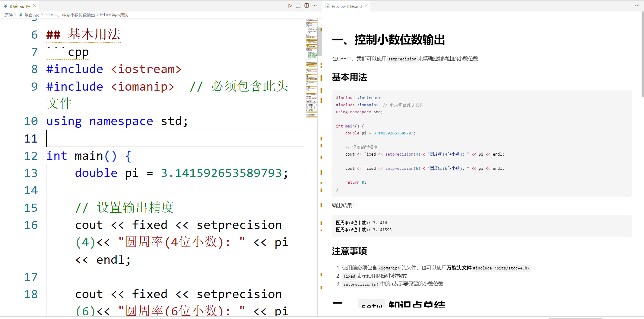Click '#include <iostream>' in preview code block
644x319 pixels.
(358, 98)
